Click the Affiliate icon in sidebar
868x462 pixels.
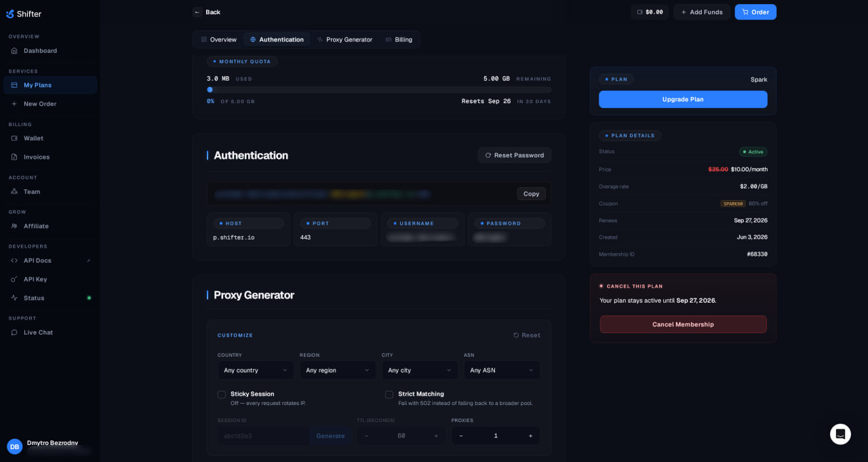[x=14, y=226]
